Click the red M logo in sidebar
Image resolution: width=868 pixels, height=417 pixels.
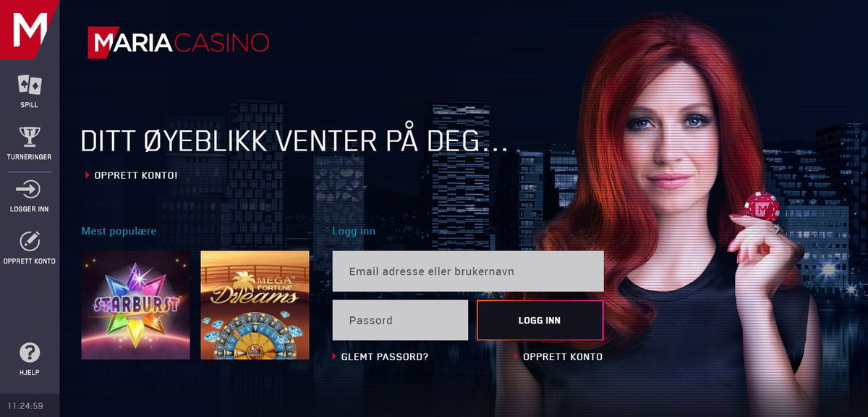click(x=30, y=30)
